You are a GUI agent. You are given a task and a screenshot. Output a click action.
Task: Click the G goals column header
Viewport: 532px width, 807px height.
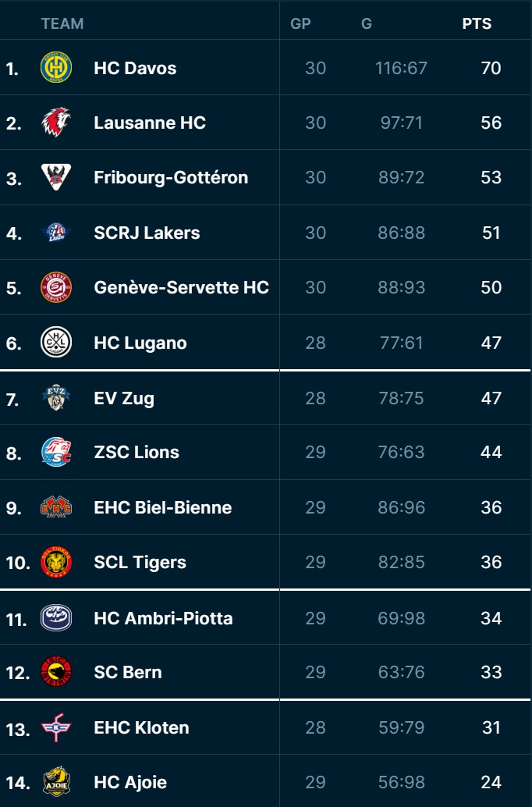(x=367, y=23)
